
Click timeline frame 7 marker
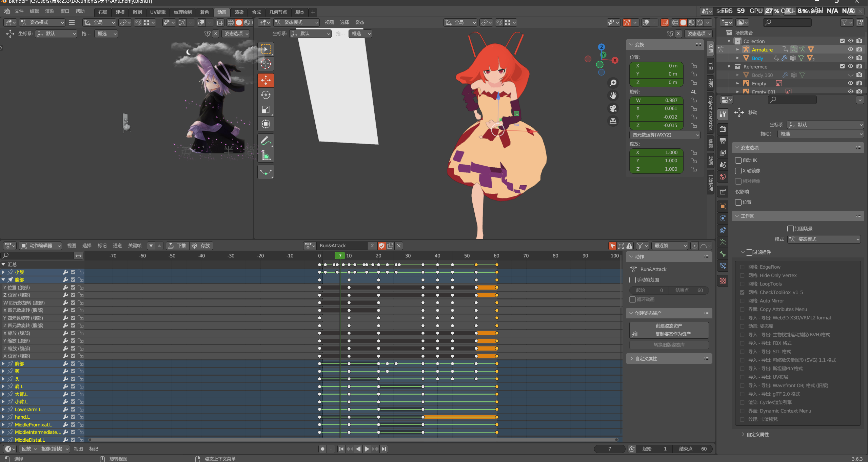click(339, 256)
